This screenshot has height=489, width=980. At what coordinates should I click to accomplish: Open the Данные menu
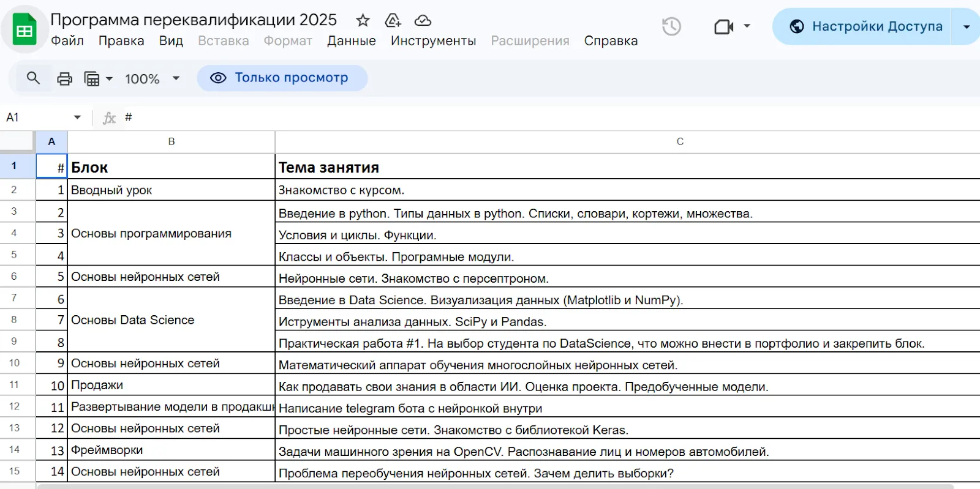click(x=352, y=41)
